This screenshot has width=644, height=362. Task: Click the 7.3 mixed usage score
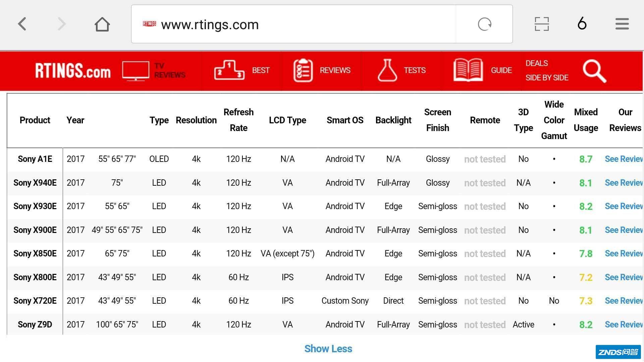(x=586, y=301)
